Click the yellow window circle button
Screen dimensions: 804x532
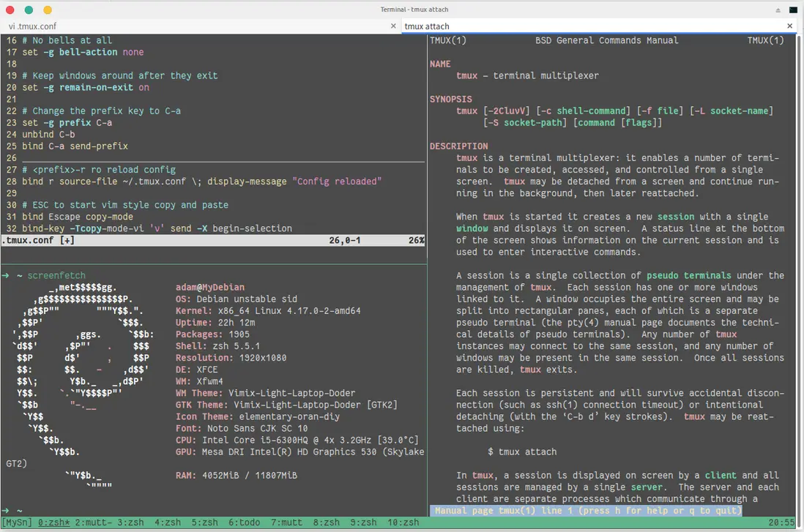pos(48,10)
